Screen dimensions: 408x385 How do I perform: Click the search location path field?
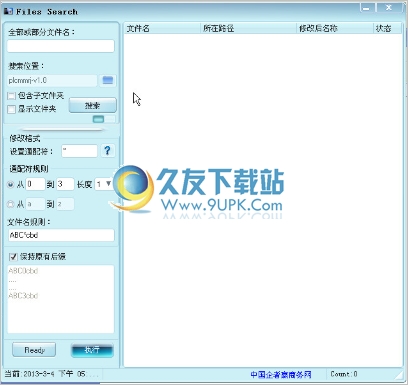(52, 80)
